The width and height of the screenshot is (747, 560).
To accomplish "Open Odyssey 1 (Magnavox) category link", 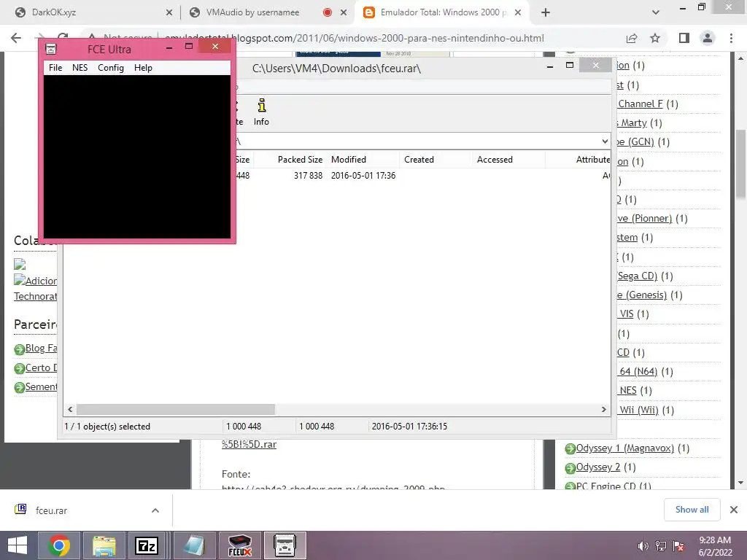I will 625,448.
